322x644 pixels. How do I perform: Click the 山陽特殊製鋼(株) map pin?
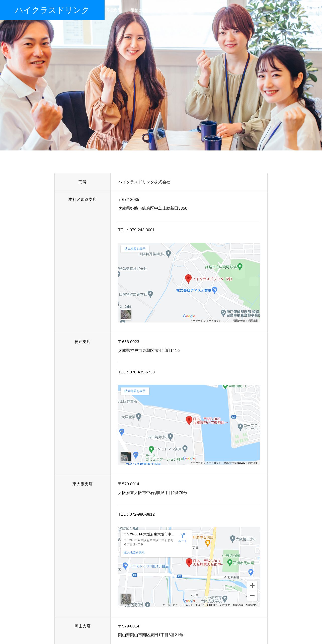[169, 254]
